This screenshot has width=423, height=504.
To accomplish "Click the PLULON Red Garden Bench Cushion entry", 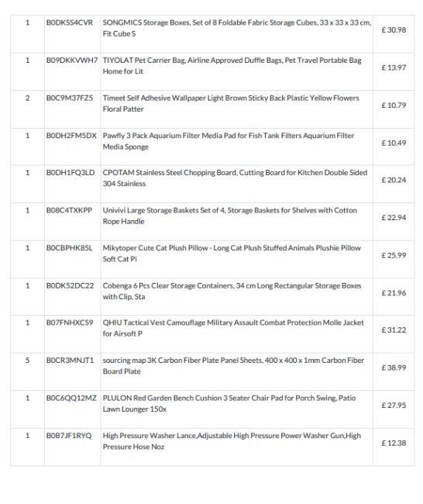I will (x=229, y=403).
